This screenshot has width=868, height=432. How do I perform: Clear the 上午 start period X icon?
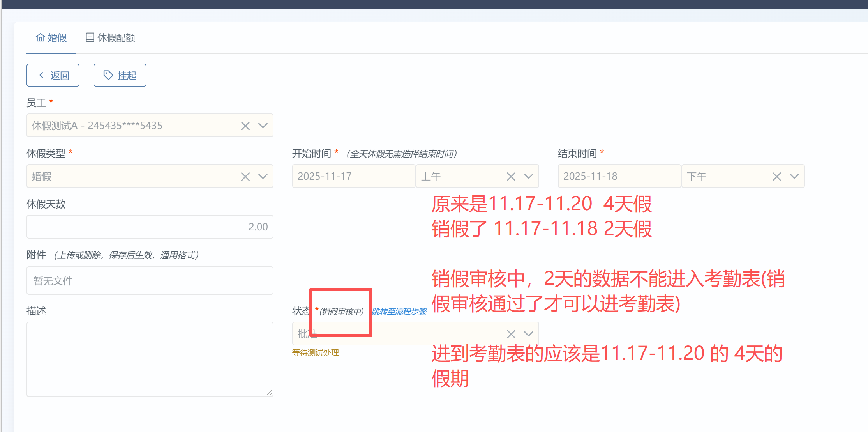coord(511,177)
